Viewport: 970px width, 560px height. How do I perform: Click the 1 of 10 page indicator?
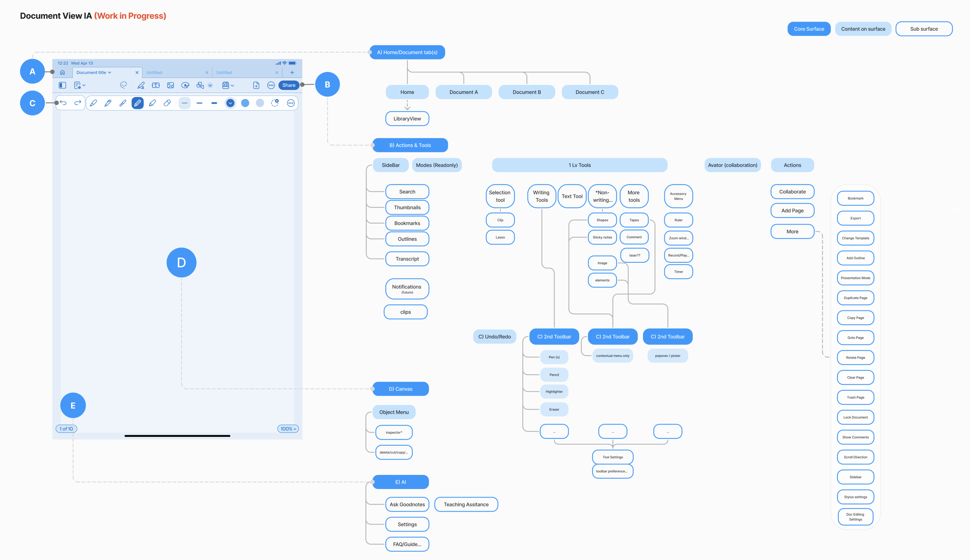(66, 429)
